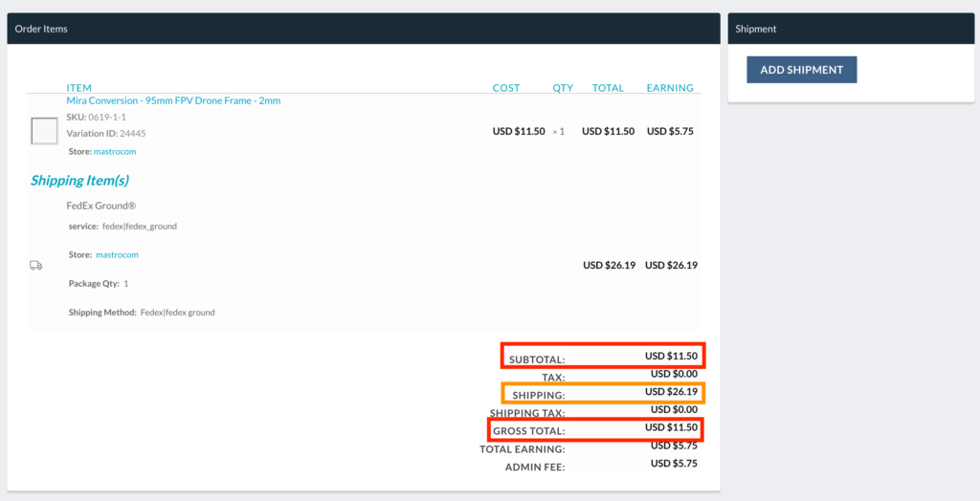Click the highlighted SUBTOTAL amount row

coord(603,357)
